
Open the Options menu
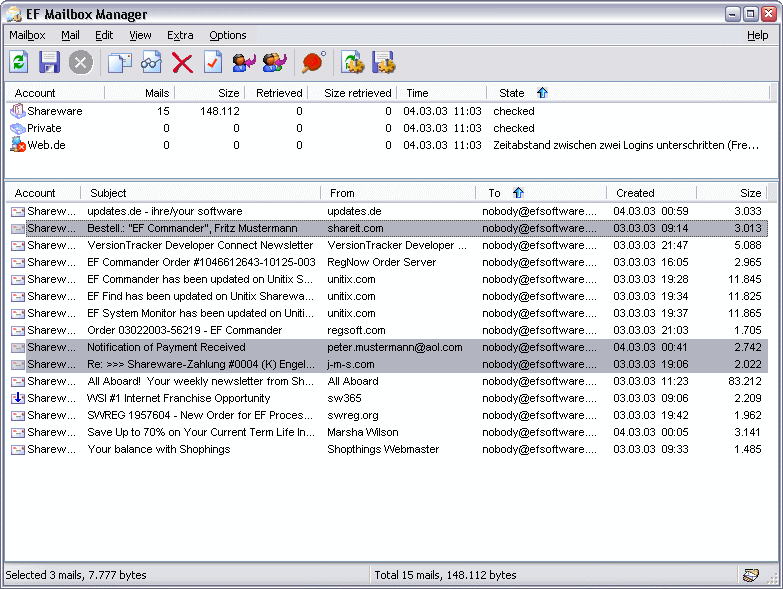(x=228, y=35)
